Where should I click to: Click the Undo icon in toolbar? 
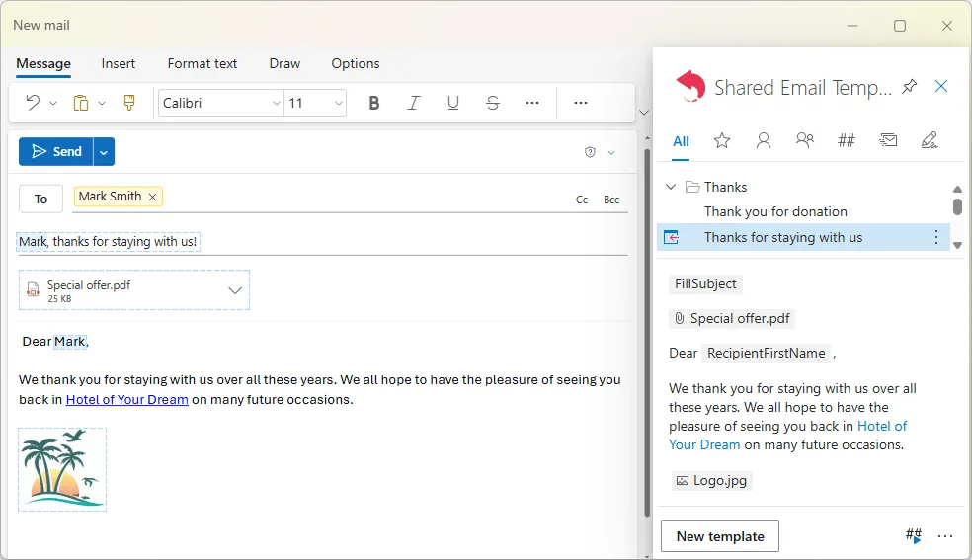point(33,102)
